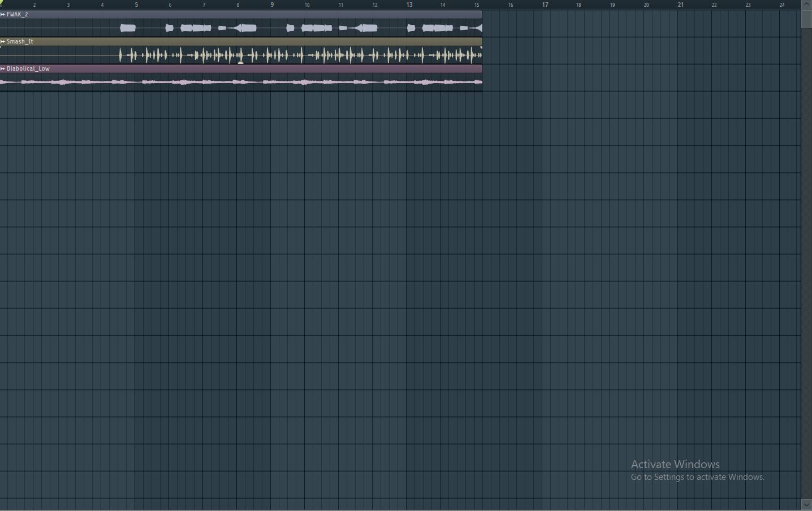Click the FWAK_2 audio waveform
Screen dimensions: 812x511
coord(241,28)
